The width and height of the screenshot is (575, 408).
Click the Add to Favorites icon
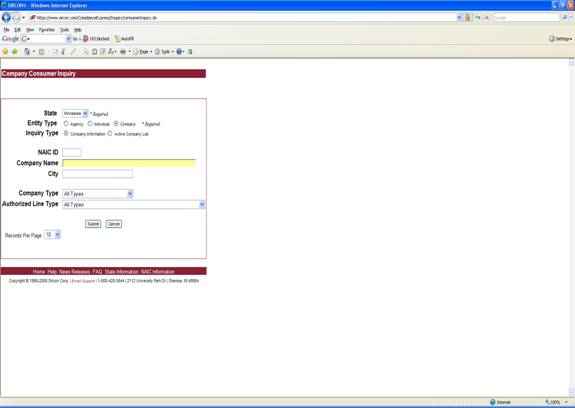[x=15, y=52]
